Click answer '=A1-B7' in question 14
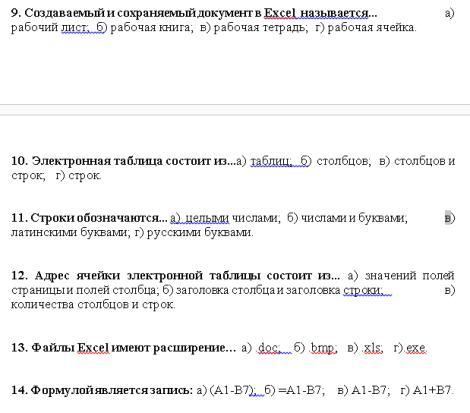The image size is (470, 413). tap(301, 390)
